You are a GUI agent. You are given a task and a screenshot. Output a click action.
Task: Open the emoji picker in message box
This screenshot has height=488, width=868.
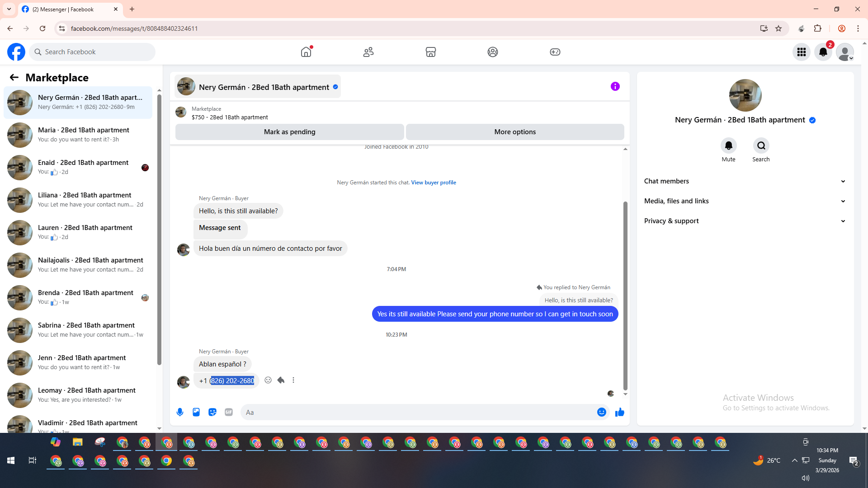(x=601, y=412)
